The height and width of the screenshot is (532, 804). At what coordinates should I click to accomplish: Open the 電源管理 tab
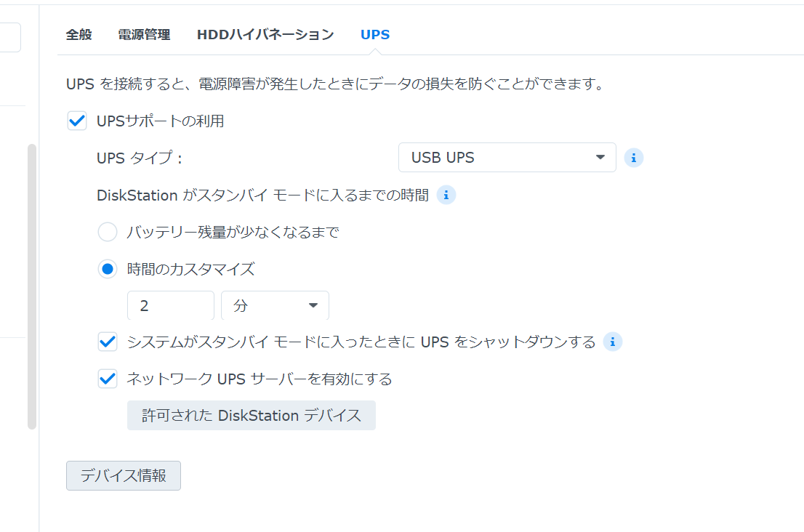pyautogui.click(x=143, y=33)
